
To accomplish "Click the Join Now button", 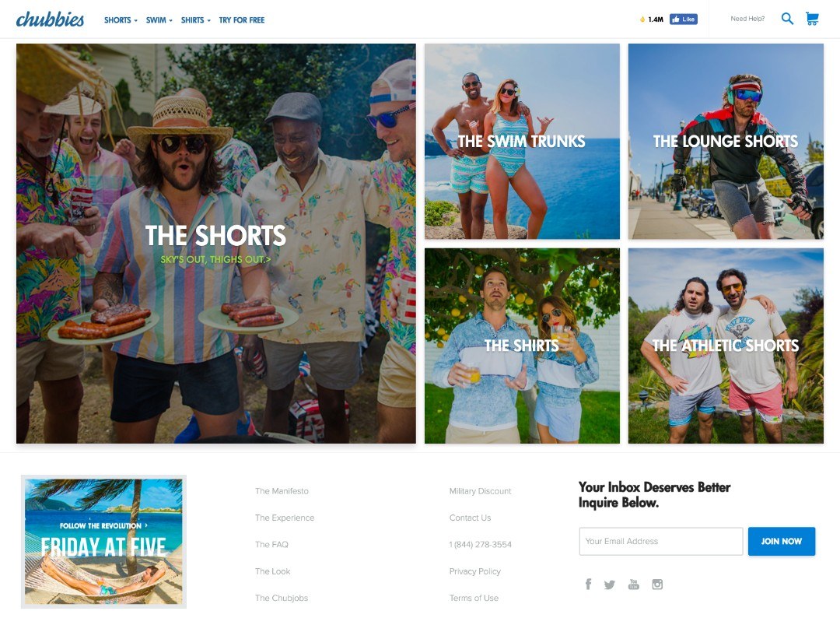I will pos(782,542).
